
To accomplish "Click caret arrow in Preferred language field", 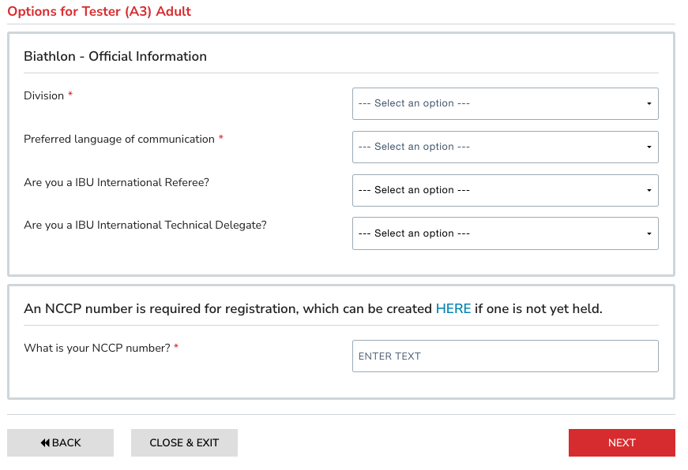I will pos(649,147).
